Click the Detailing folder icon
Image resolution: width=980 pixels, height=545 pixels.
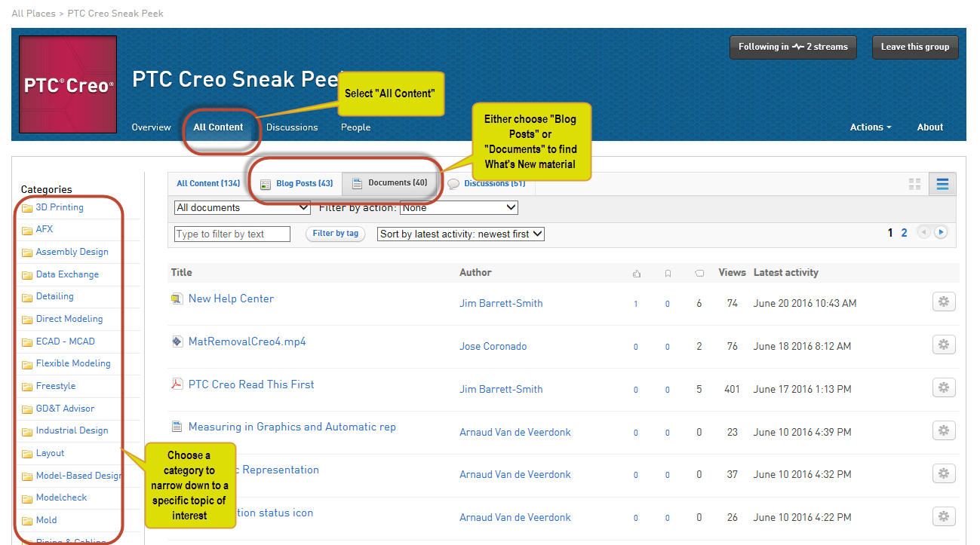(27, 297)
